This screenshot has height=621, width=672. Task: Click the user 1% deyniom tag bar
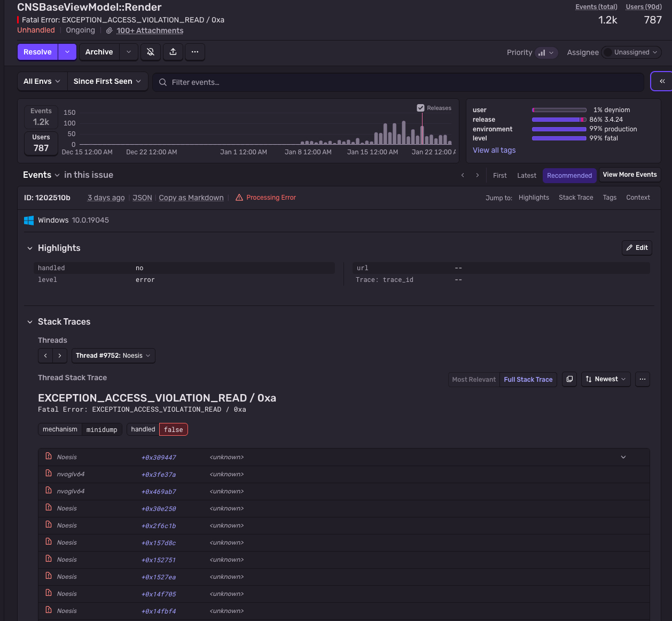559,110
